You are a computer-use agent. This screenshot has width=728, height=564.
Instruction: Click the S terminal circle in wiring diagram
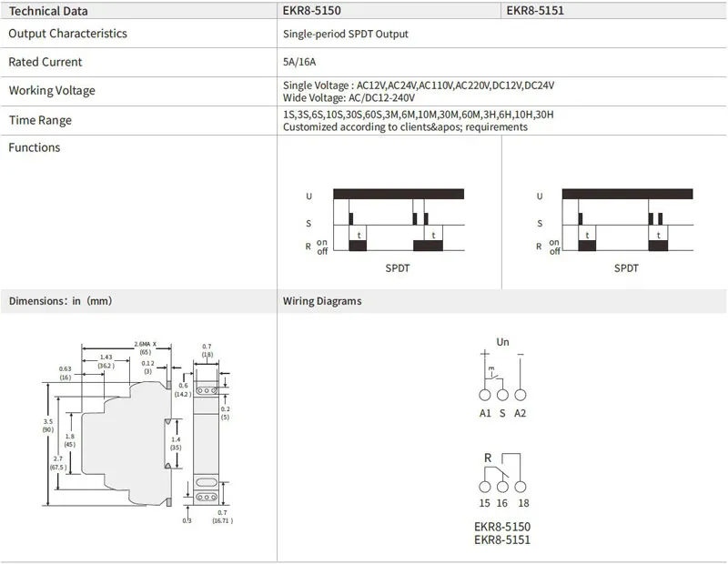(501, 396)
